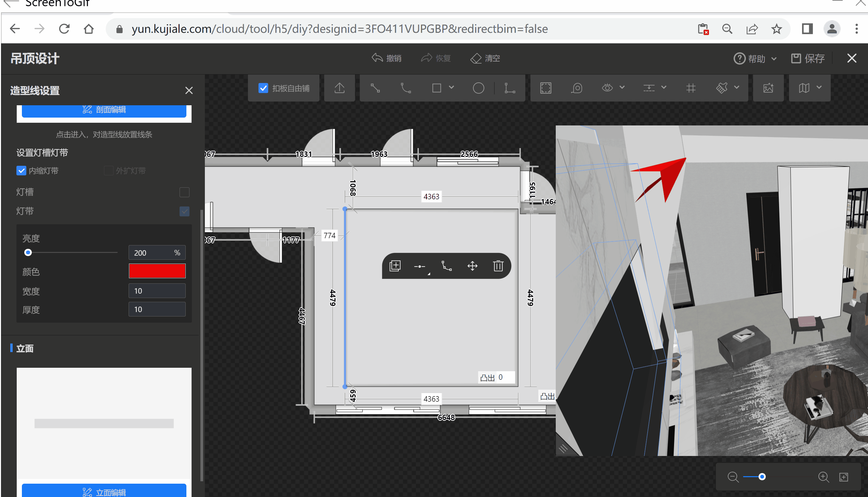This screenshot has width=868, height=497.
Task: Select the straight line drawing tool
Action: click(x=375, y=88)
